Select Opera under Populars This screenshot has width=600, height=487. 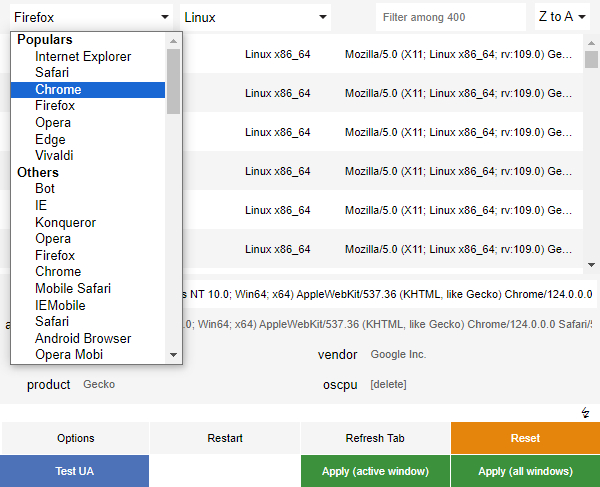point(88,122)
